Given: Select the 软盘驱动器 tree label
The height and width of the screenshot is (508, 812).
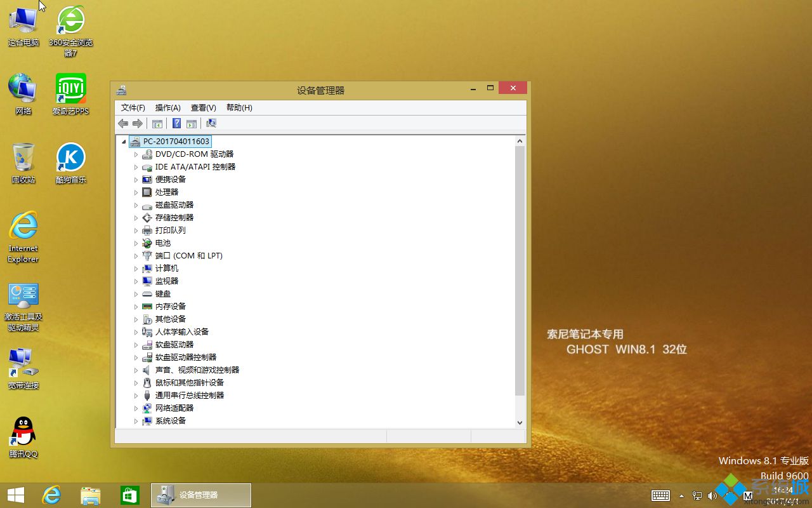Looking at the screenshot, I should tap(174, 344).
